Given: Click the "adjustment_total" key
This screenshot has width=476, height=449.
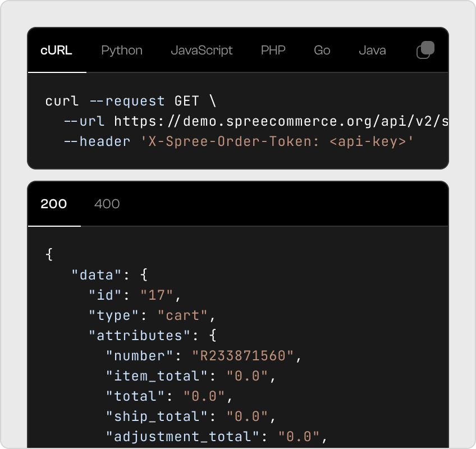Looking at the screenshot, I should [182, 437].
